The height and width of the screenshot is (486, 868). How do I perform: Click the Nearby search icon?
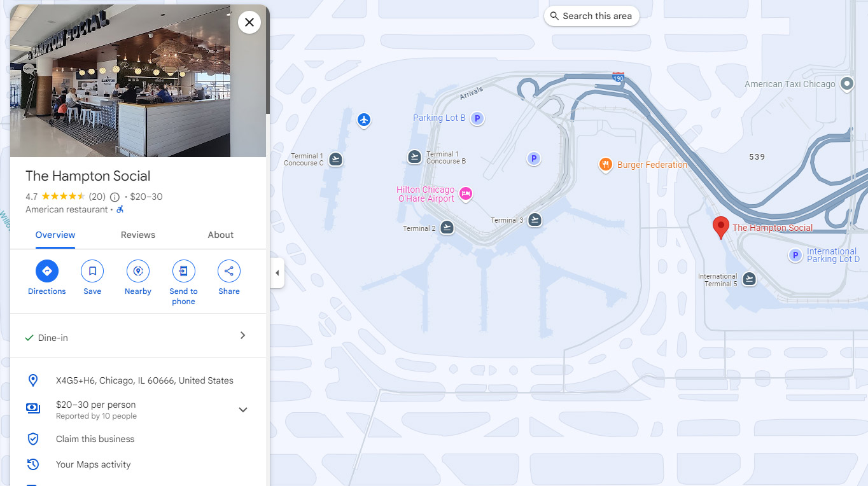click(x=138, y=271)
